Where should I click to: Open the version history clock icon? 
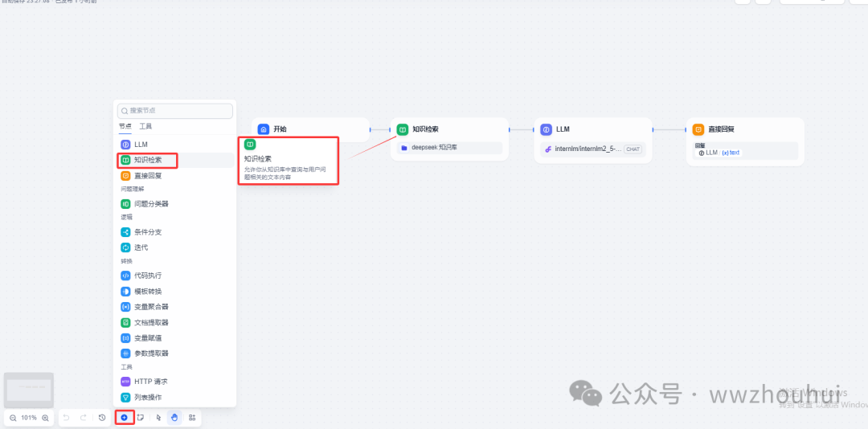coord(102,418)
